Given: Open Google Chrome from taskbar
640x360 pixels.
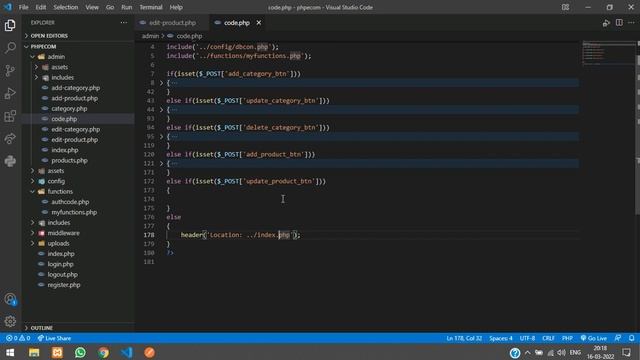Looking at the screenshot, I should click(x=104, y=352).
